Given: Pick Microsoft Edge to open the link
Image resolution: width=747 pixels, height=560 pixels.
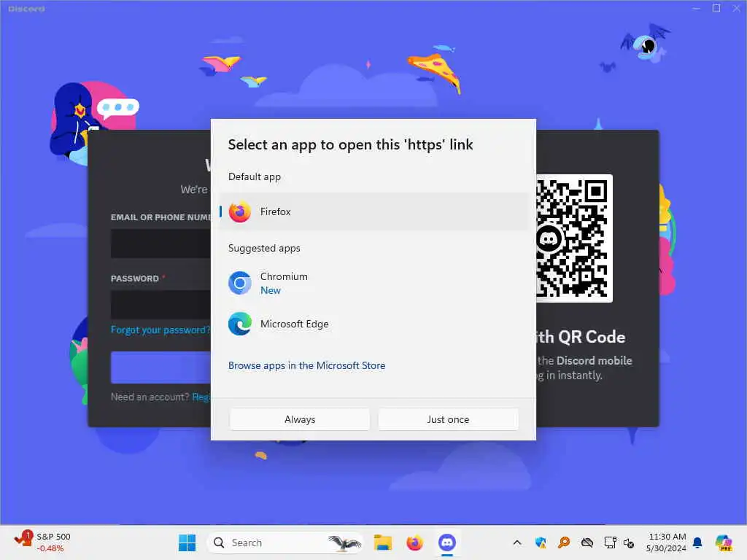Looking at the screenshot, I should (373, 324).
